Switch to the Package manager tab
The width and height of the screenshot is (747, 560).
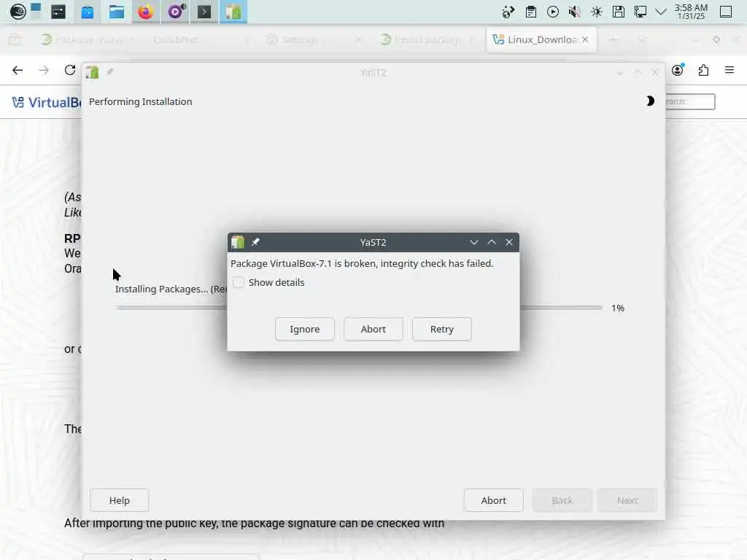click(x=88, y=39)
